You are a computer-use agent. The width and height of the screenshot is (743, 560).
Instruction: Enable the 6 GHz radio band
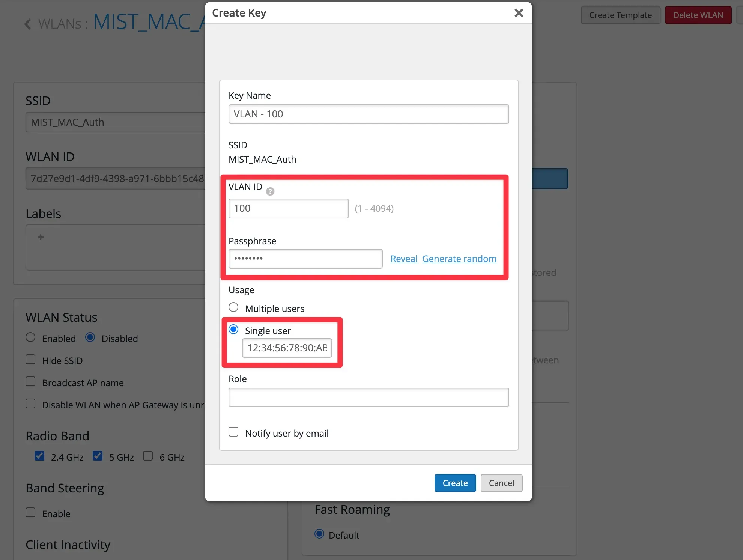[148, 456]
